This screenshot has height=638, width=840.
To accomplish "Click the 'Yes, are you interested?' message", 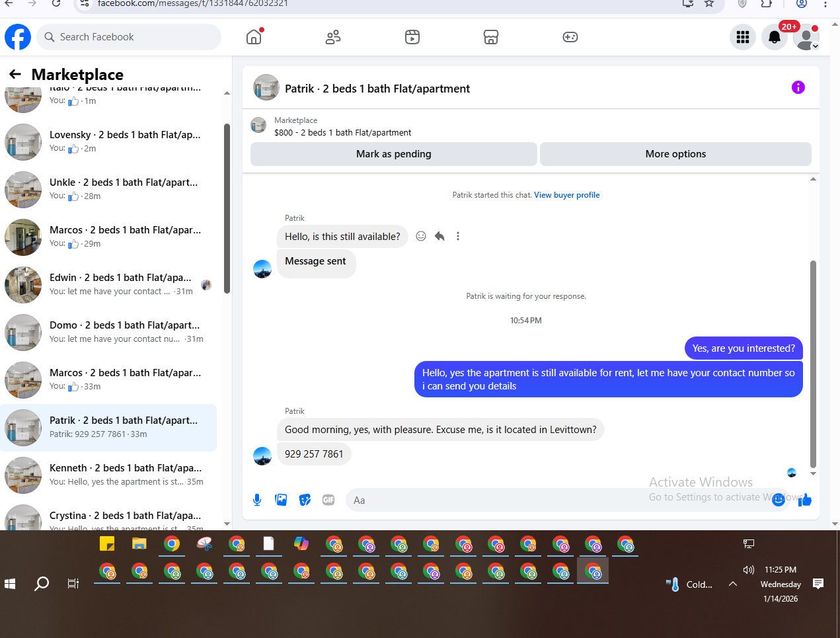I will [x=744, y=348].
